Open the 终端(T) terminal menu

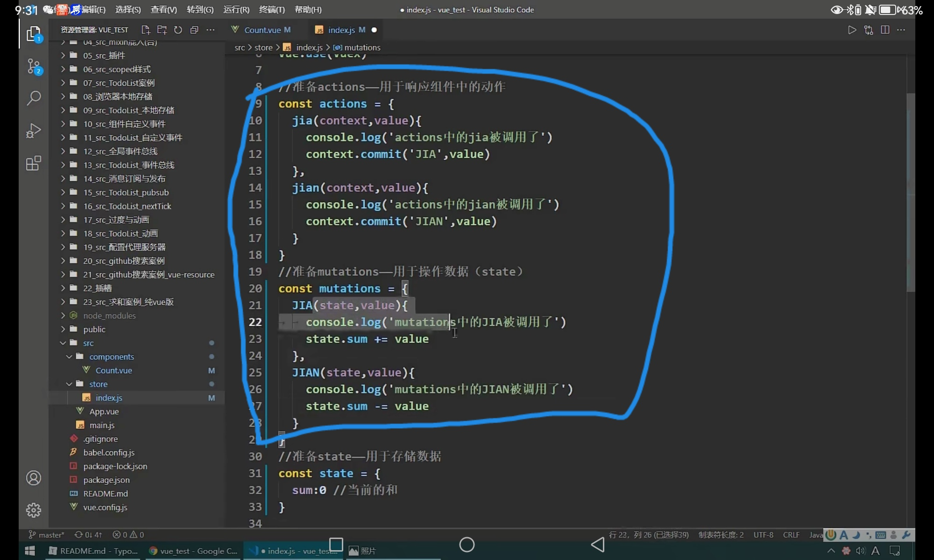272,9
